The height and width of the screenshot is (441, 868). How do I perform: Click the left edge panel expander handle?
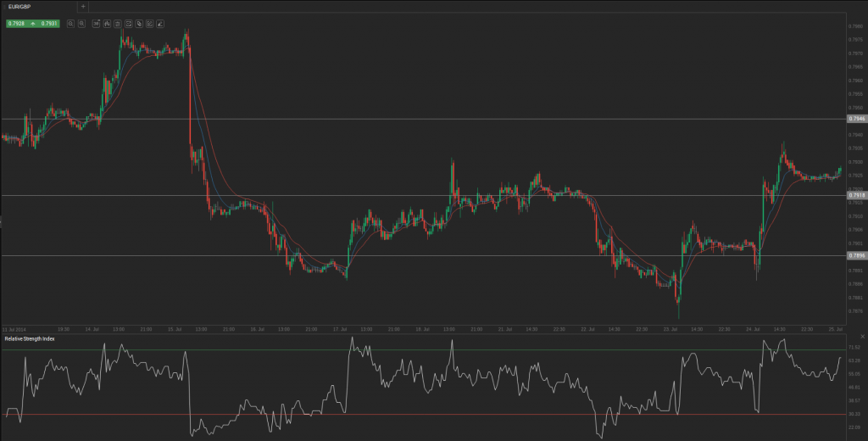(x=1, y=221)
